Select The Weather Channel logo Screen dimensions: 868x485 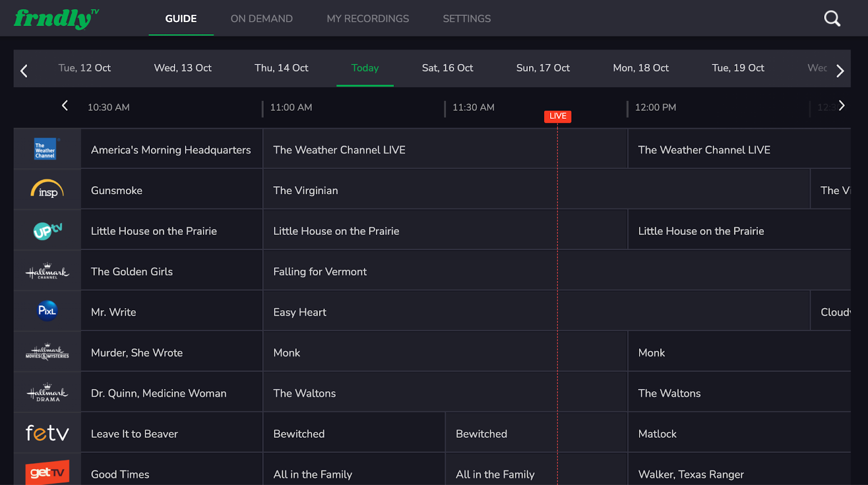(x=46, y=149)
